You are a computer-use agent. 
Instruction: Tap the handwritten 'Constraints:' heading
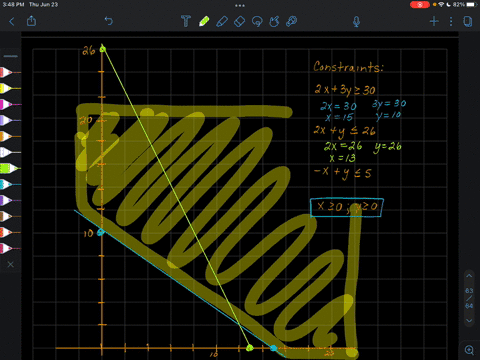(348, 67)
